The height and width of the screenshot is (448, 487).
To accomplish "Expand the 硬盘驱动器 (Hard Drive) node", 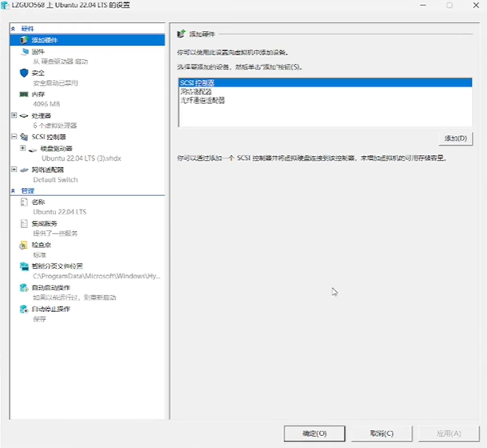I will 22,148.
